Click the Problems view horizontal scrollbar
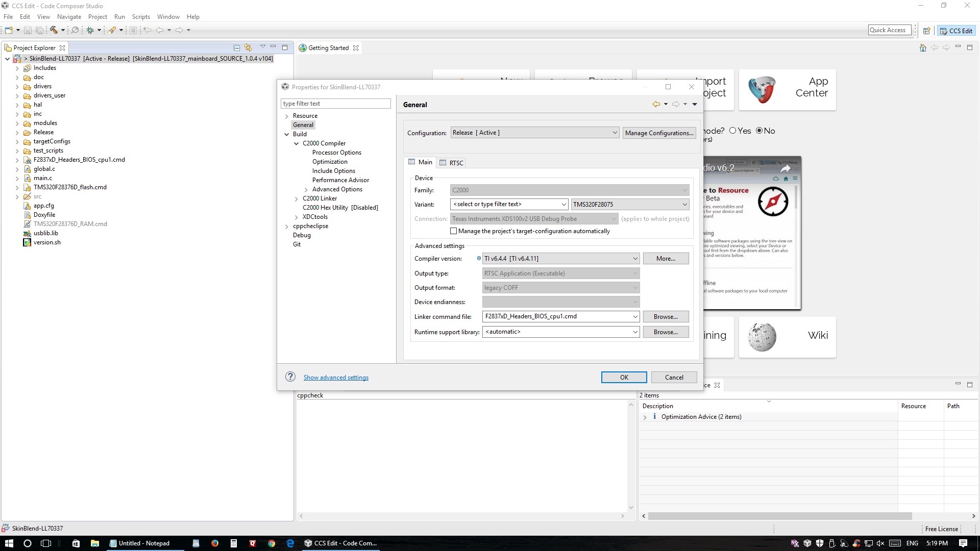Image resolution: width=980 pixels, height=551 pixels. (x=780, y=516)
